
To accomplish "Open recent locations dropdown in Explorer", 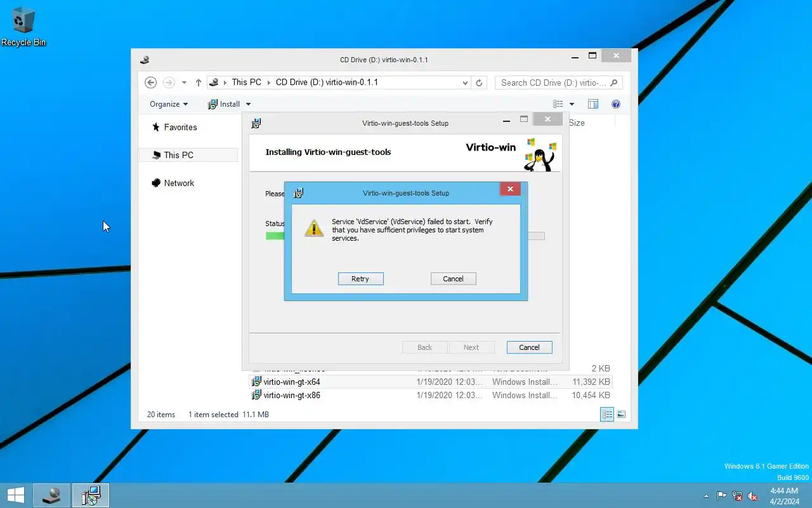I will point(184,83).
